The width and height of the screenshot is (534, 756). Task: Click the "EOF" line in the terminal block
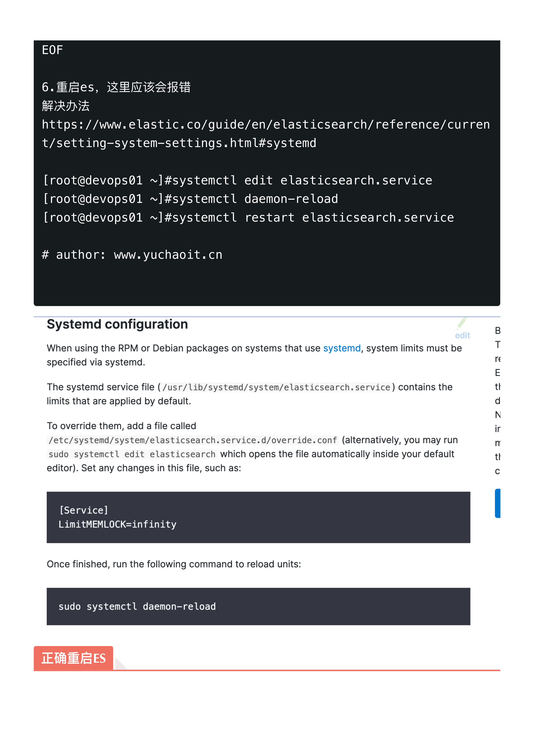coord(52,50)
